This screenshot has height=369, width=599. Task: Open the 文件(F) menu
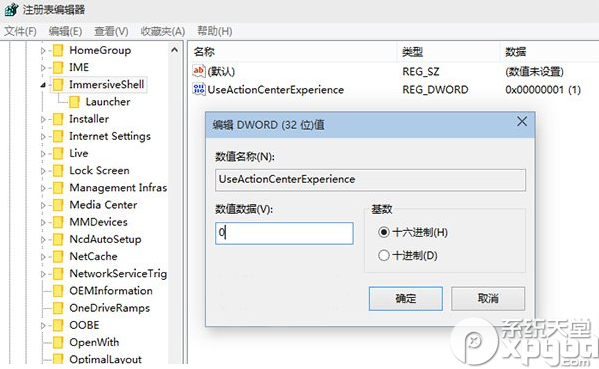(x=20, y=31)
